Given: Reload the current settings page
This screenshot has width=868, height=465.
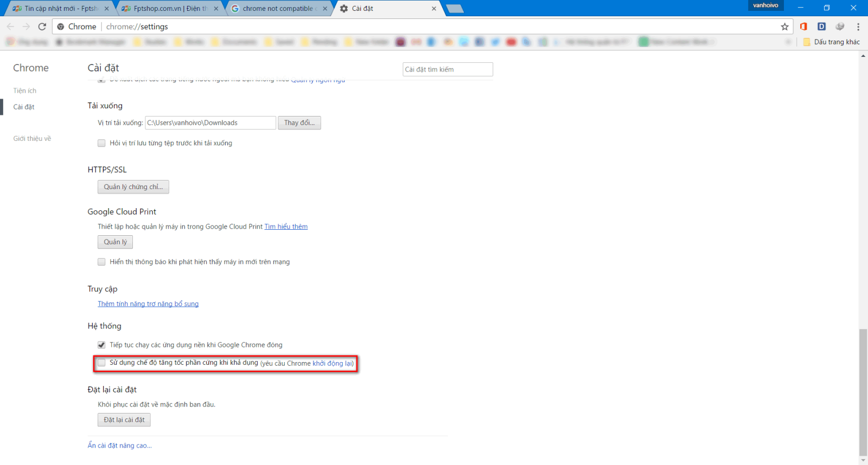Looking at the screenshot, I should (42, 27).
